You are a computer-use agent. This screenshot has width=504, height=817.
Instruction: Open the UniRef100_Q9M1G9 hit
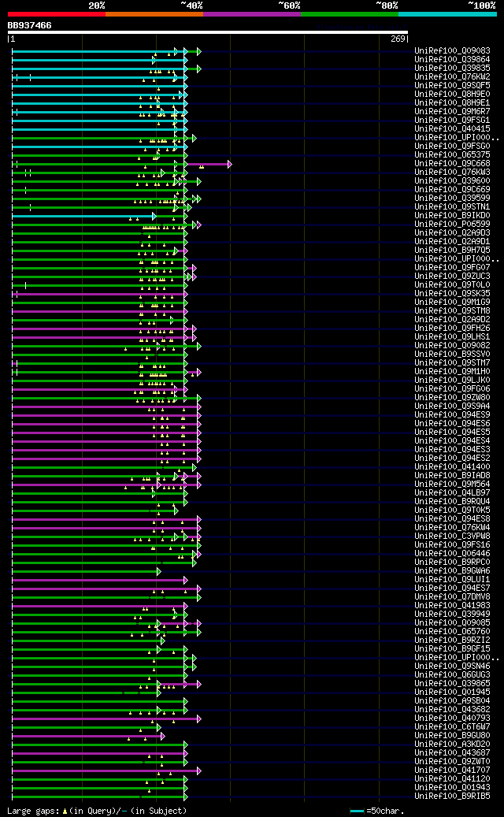coord(452,303)
